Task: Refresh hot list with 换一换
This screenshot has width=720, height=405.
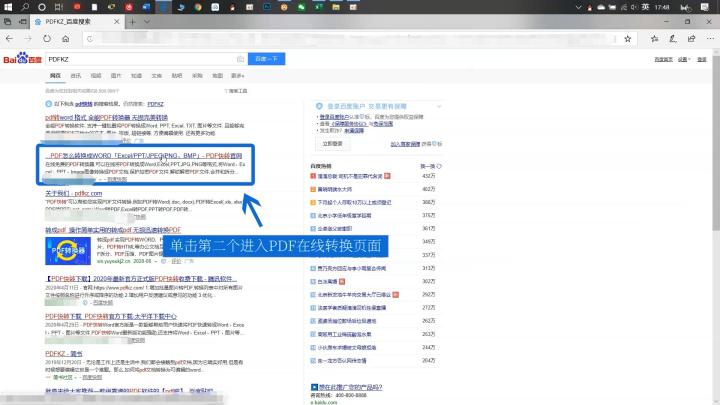Action: pos(431,166)
